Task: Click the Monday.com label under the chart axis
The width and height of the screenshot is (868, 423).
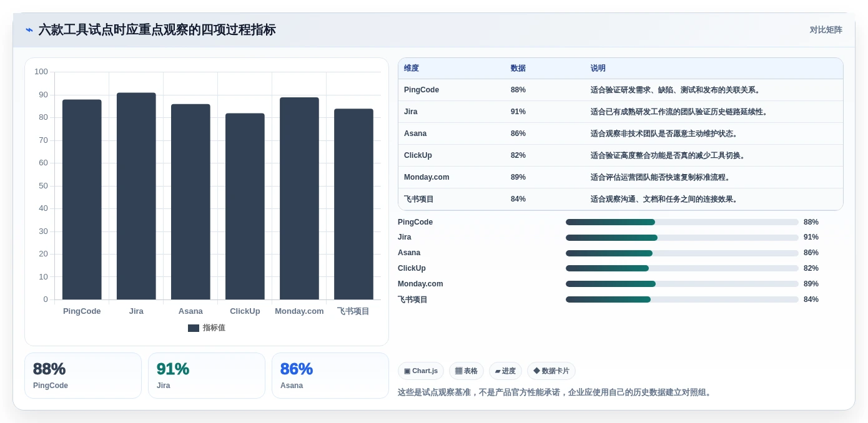Action: tap(299, 311)
